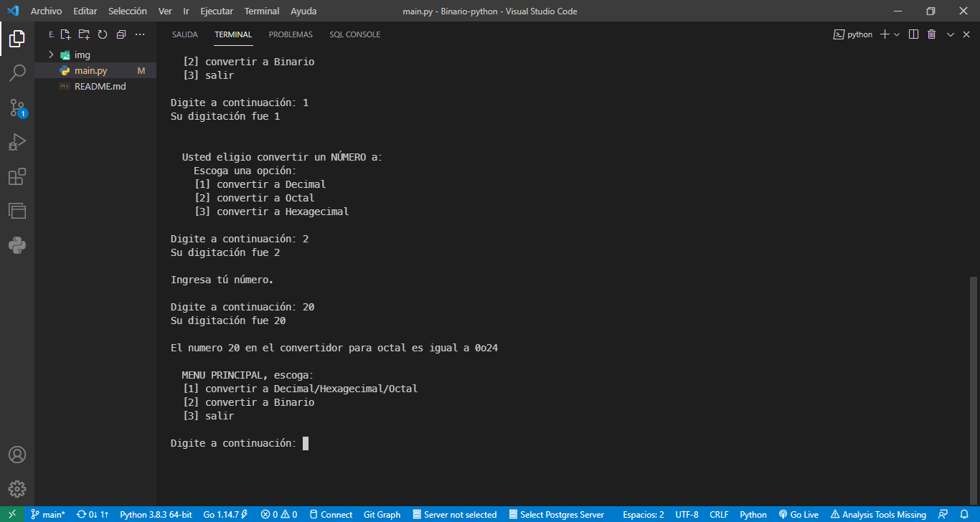
Task: Create a new file in Explorer
Action: click(65, 34)
